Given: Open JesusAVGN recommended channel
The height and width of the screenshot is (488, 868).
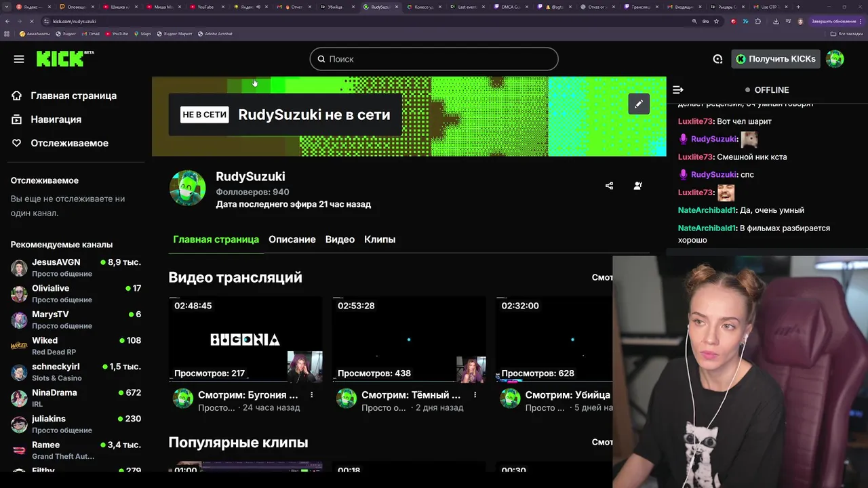Looking at the screenshot, I should coord(76,268).
